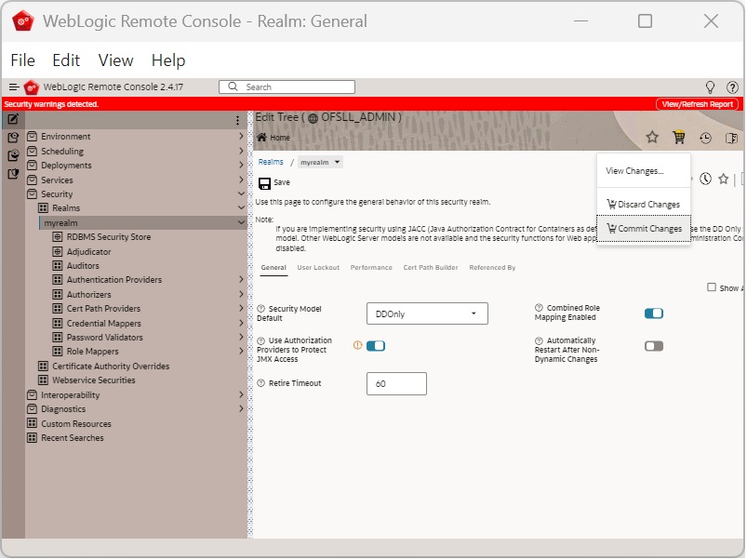Click the red WebLogic logo in the header bar
Viewport: 747px width, 560px height.
coord(32,87)
